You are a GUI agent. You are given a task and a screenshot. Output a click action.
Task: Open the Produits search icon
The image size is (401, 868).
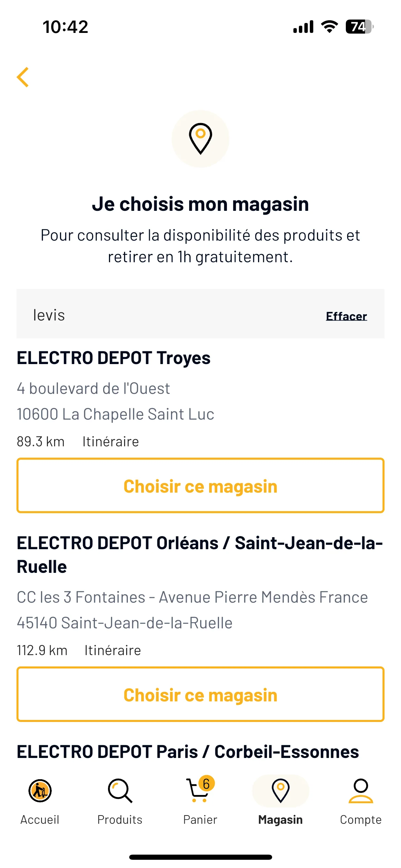[120, 791]
